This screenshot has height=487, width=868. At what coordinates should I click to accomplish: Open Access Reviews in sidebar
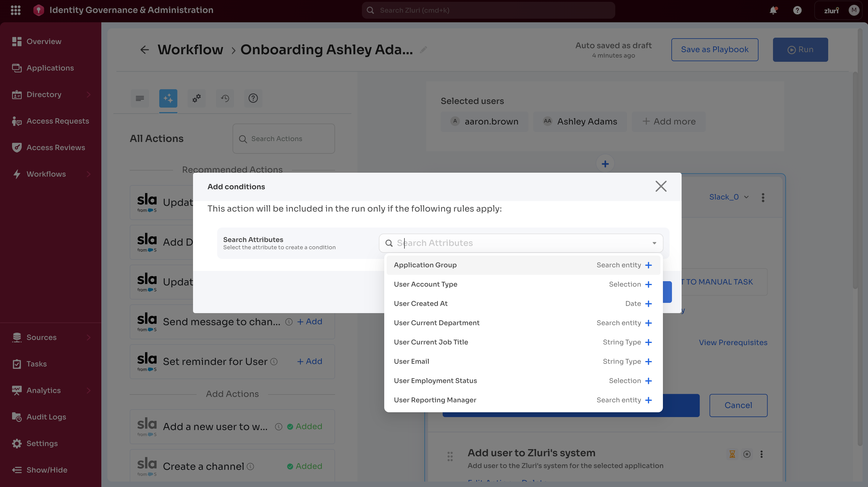tap(55, 147)
